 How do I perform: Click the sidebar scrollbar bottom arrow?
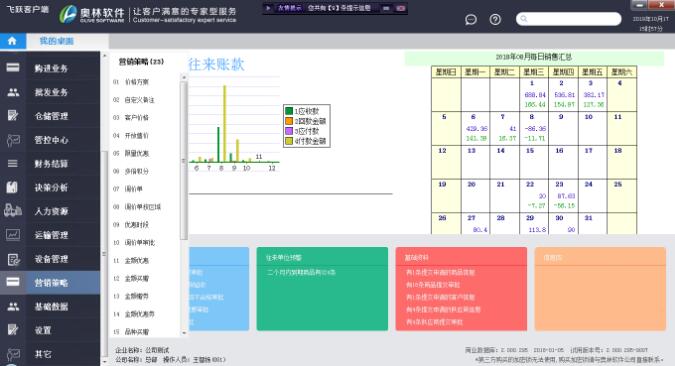click(x=104, y=362)
